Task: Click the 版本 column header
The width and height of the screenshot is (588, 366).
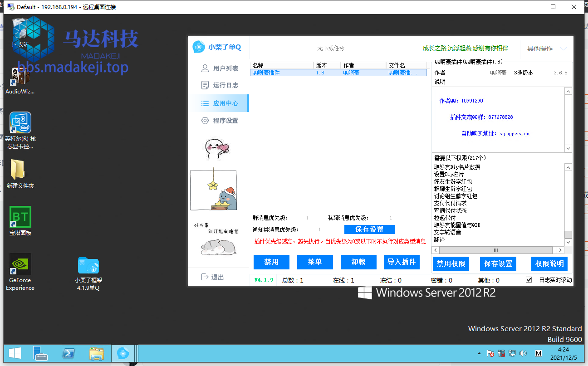Action: (327, 65)
